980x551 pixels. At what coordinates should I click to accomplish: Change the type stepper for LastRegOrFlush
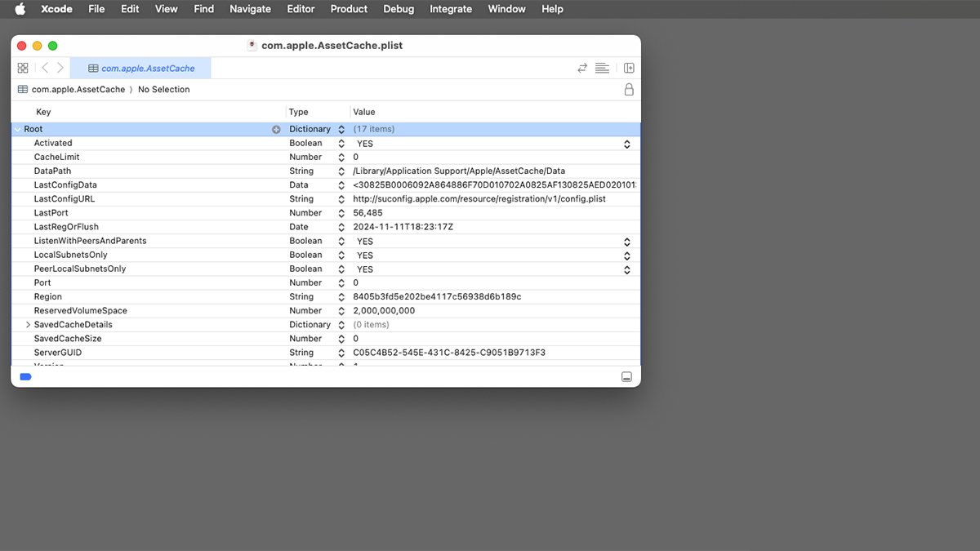click(x=341, y=227)
